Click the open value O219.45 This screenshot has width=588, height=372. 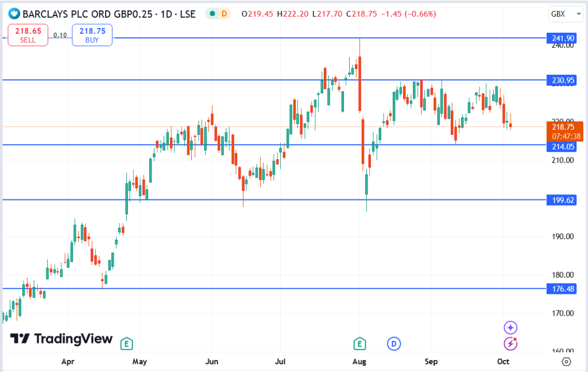click(257, 14)
